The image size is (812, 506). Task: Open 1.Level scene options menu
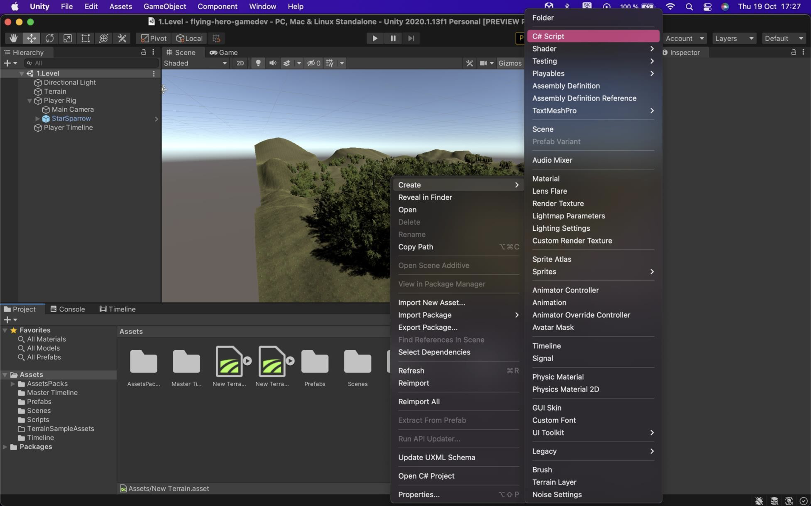coord(154,73)
